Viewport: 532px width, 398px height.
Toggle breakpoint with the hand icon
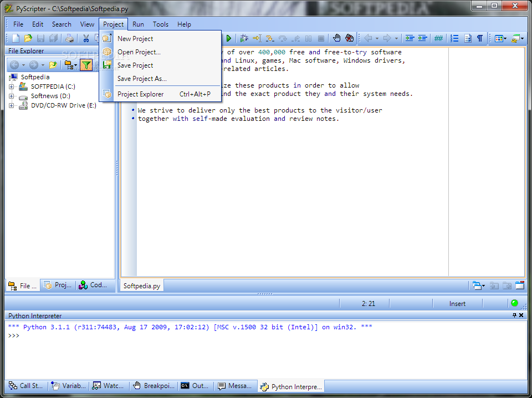pyautogui.click(x=336, y=38)
